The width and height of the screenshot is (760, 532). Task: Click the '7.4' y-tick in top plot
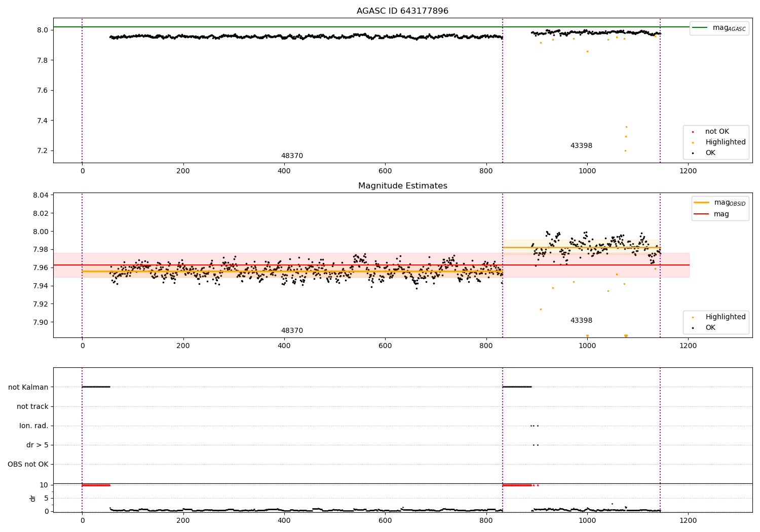(42, 121)
